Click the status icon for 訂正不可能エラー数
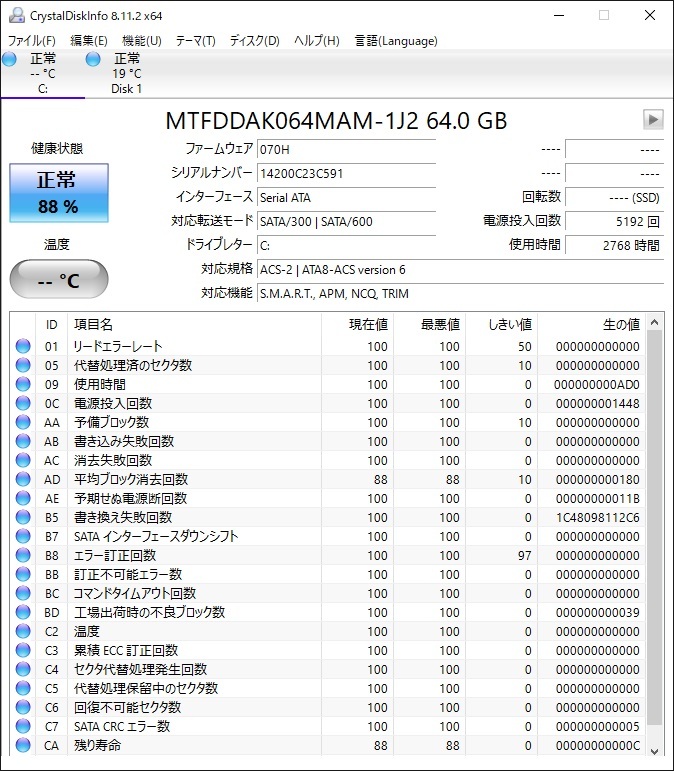674x771 pixels. [x=23, y=574]
